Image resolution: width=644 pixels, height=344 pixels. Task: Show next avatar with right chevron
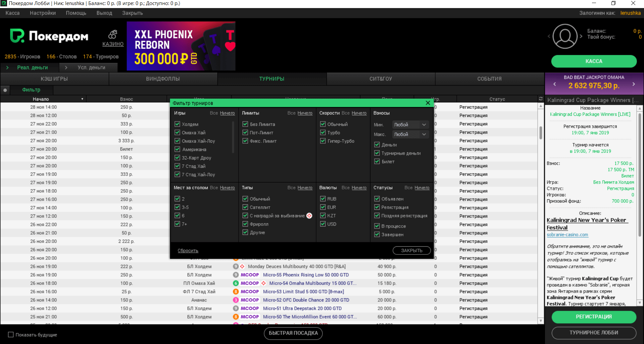[581, 36]
